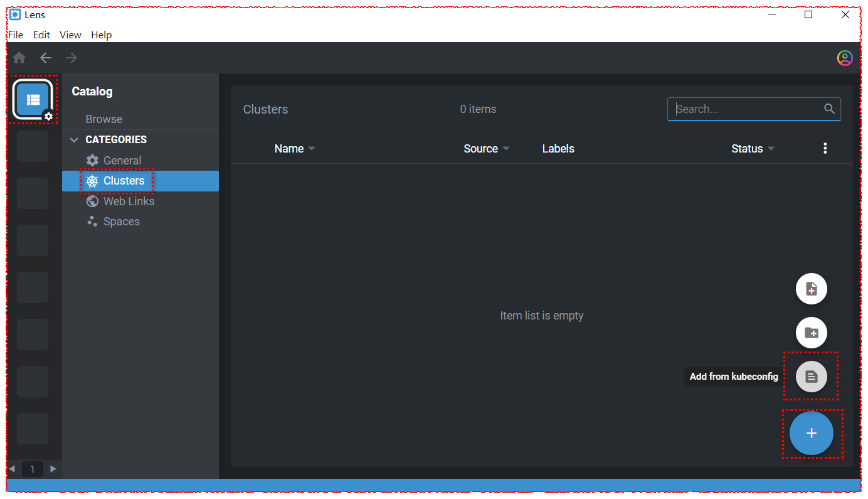Sort by the Status column
Screen dimensions: 868x499
[x=753, y=149]
